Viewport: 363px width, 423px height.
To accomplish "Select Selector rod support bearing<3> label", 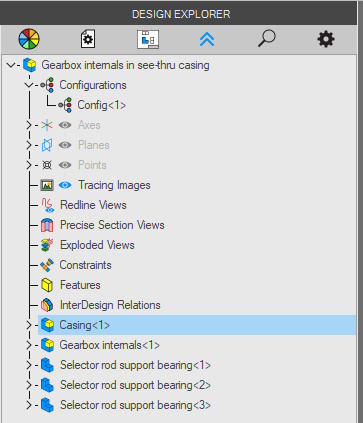I will coord(135,405).
